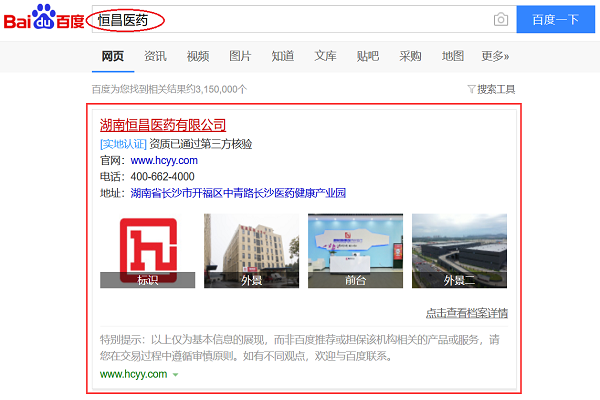Open the 文库 tab
This screenshot has width=600, height=400.
coord(325,56)
